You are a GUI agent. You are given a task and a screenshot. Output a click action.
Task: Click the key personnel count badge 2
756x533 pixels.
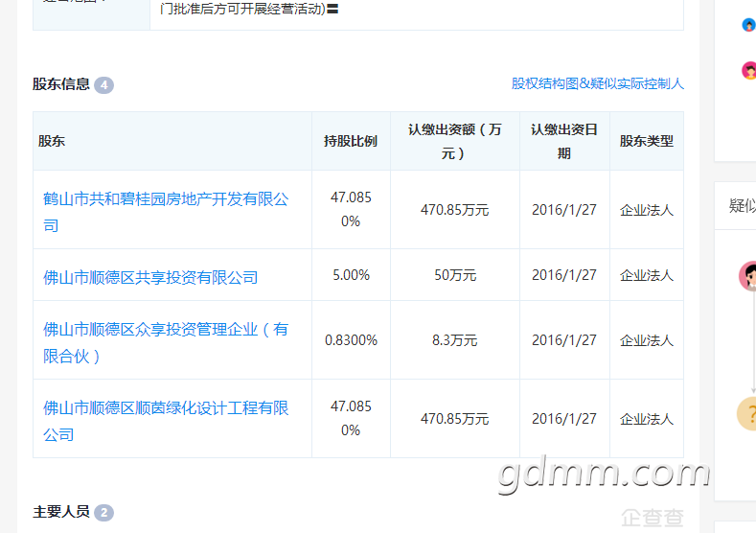pyautogui.click(x=103, y=512)
